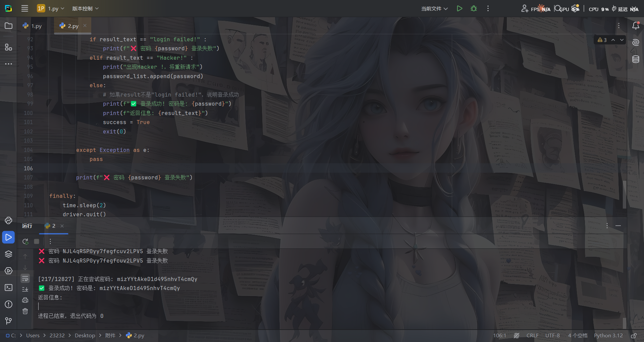Open the hamburger main menu

[x=25, y=8]
